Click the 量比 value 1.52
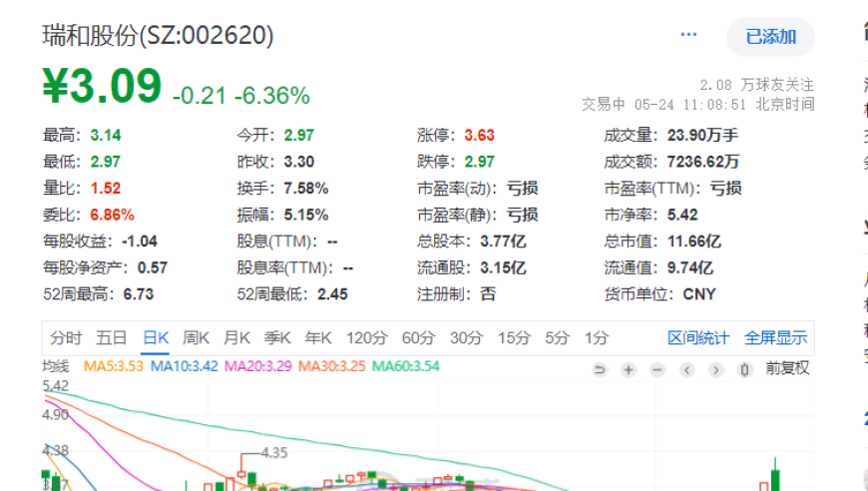The image size is (868, 491). point(106,189)
